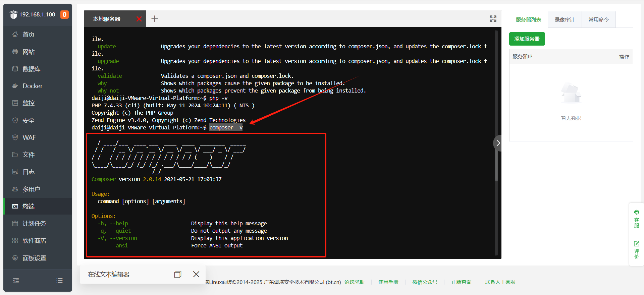
Task: Click the 'validate' command in terminal
Action: [x=110, y=76]
